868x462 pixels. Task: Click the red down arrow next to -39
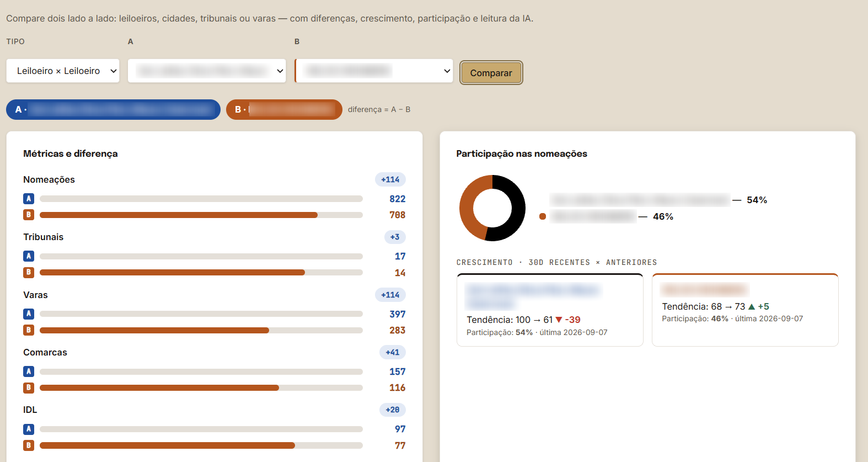(559, 320)
